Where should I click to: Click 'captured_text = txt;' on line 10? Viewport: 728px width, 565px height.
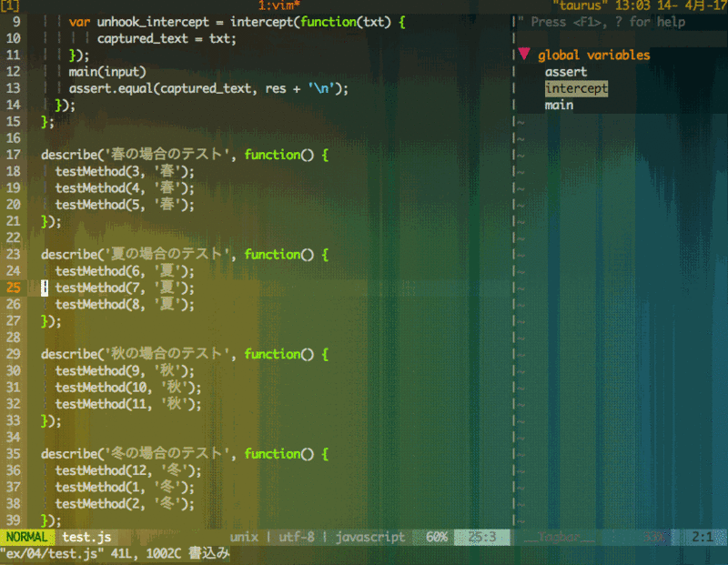pos(167,38)
